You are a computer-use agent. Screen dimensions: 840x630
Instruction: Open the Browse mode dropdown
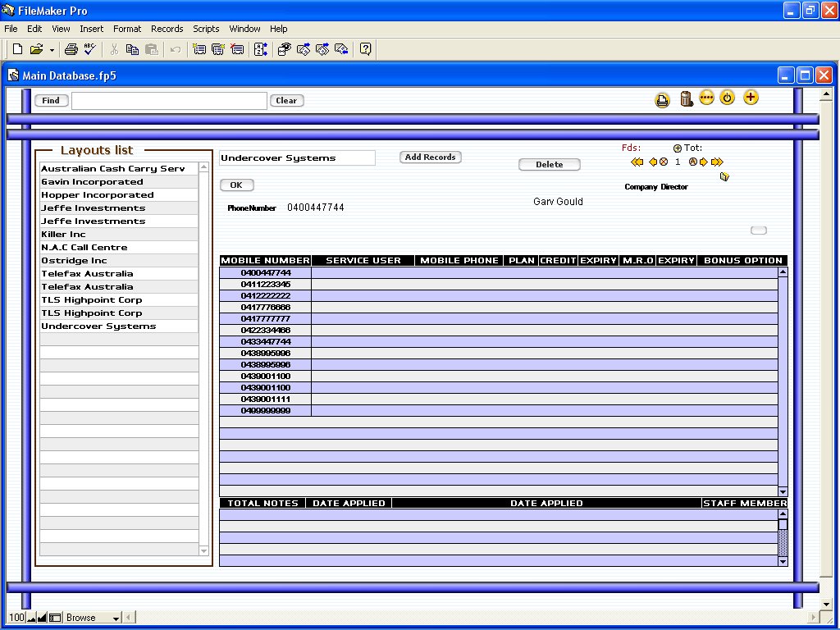93,618
